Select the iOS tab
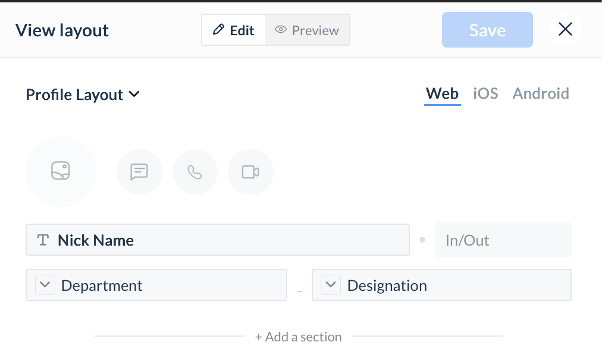602x364 pixels. point(485,94)
